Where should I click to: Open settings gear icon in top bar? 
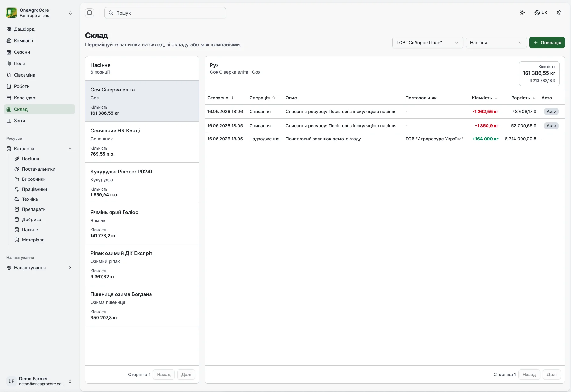pyautogui.click(x=559, y=13)
